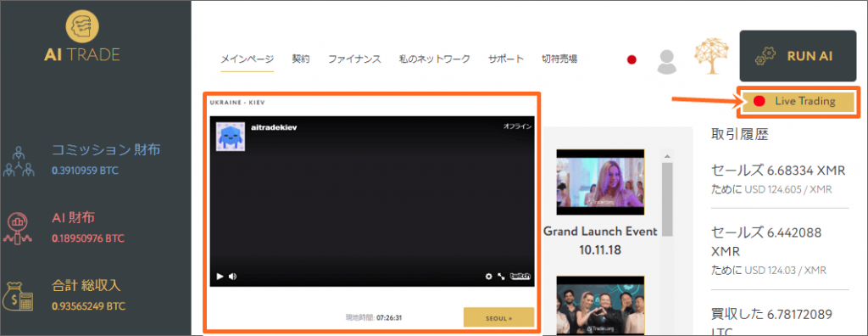
Task: Click the 0.18950976 BTC value
Action: (88, 238)
